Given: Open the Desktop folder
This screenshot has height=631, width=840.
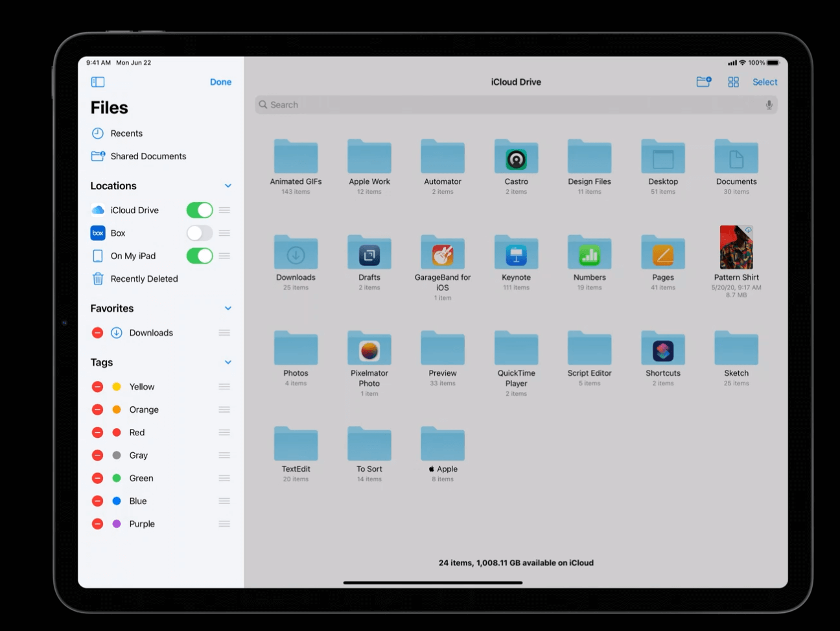Looking at the screenshot, I should [663, 156].
